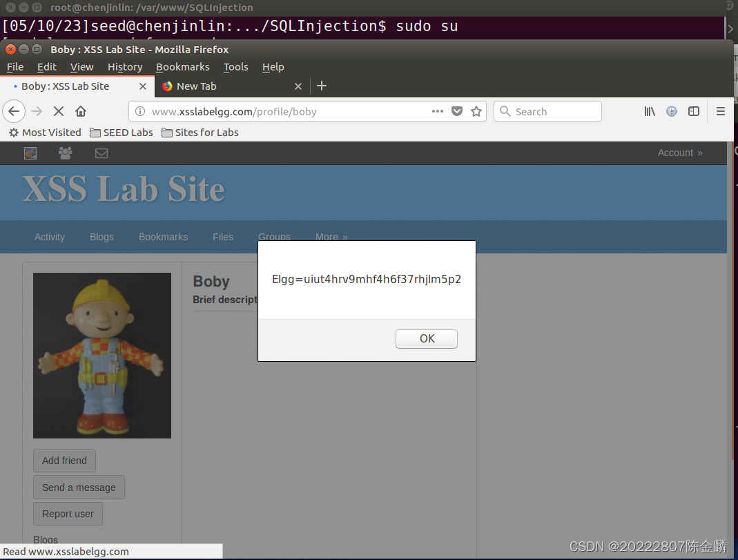
Task: Open the History menu
Action: 125,67
